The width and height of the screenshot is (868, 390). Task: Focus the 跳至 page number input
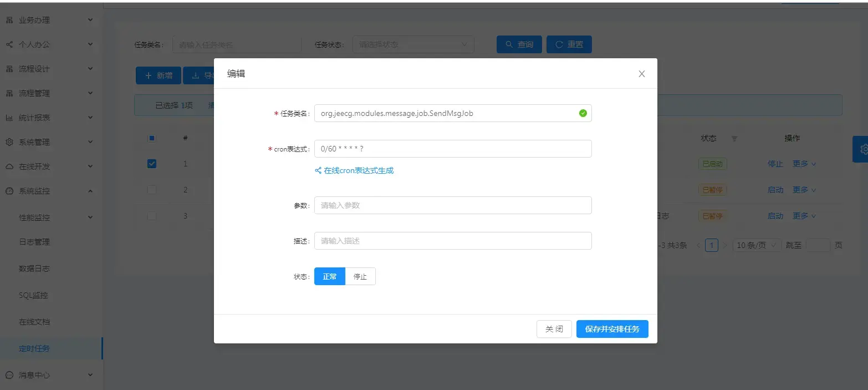818,245
